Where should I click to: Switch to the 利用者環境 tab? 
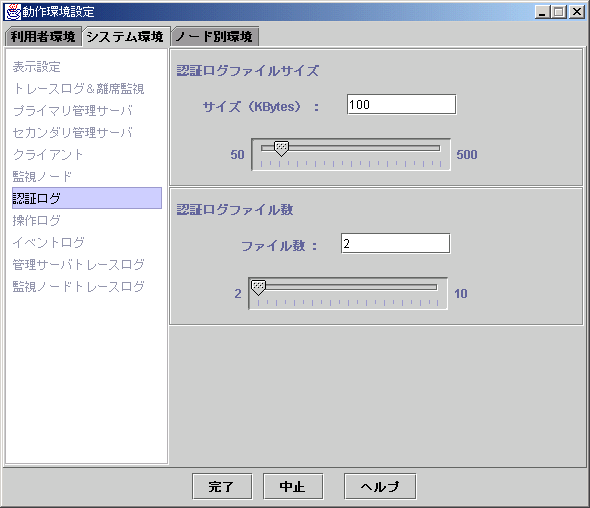click(x=43, y=37)
